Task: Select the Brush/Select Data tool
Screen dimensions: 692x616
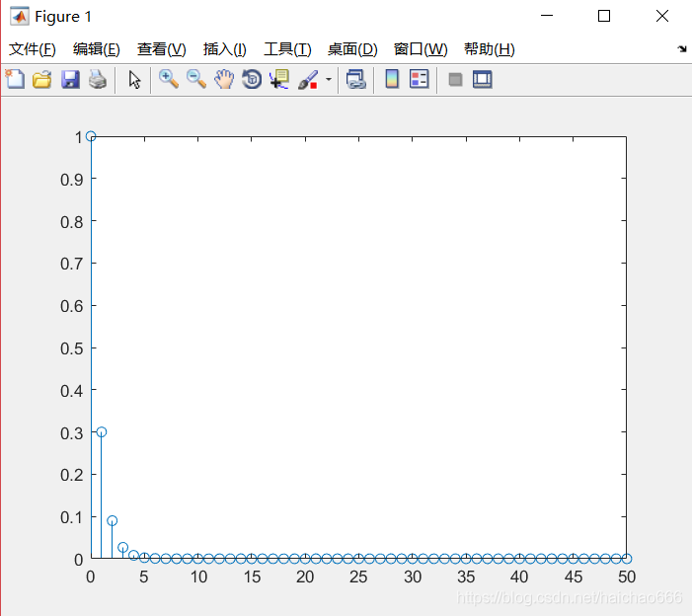Action: [x=308, y=80]
